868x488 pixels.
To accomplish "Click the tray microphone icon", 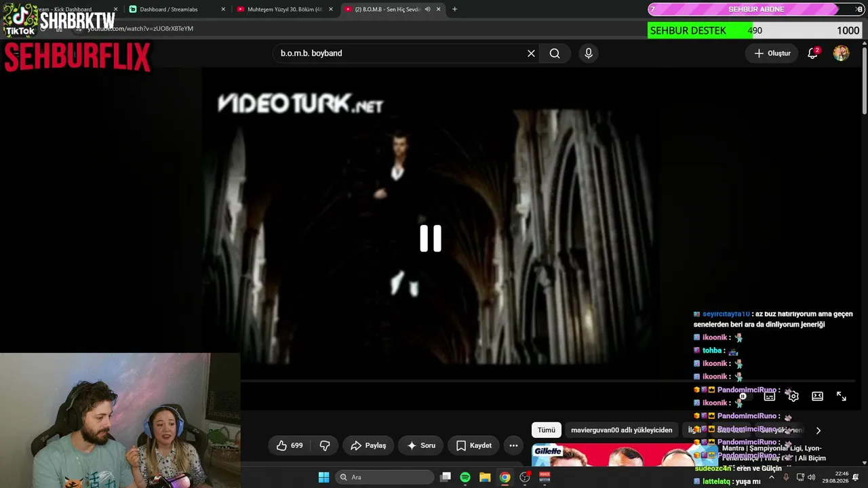I will coord(786,477).
